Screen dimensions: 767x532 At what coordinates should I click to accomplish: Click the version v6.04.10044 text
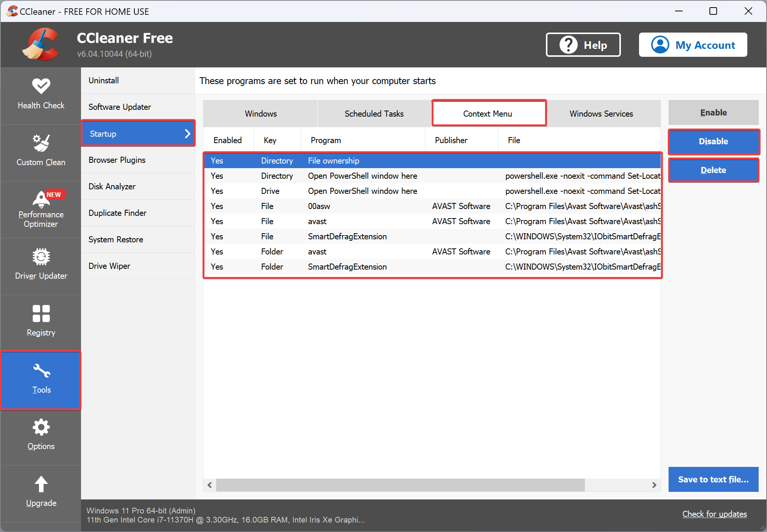click(x=114, y=54)
